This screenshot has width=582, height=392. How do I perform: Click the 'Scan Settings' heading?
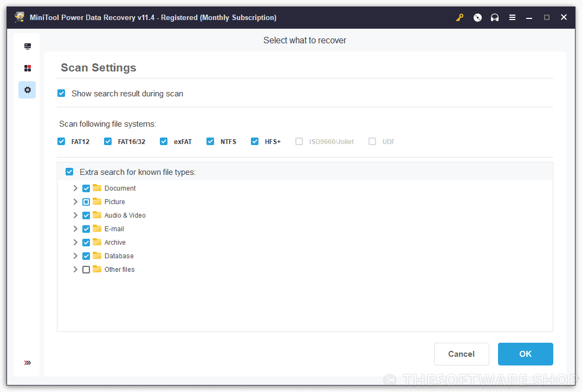(99, 68)
